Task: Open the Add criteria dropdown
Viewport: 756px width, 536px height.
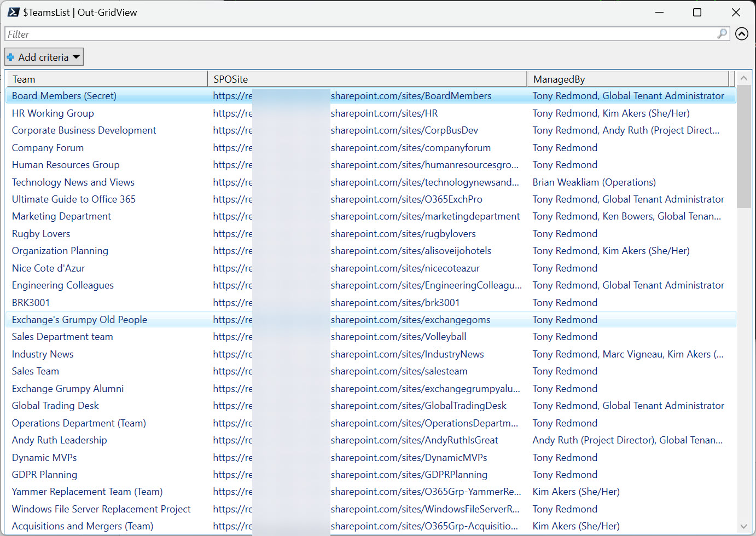Action: coord(44,57)
